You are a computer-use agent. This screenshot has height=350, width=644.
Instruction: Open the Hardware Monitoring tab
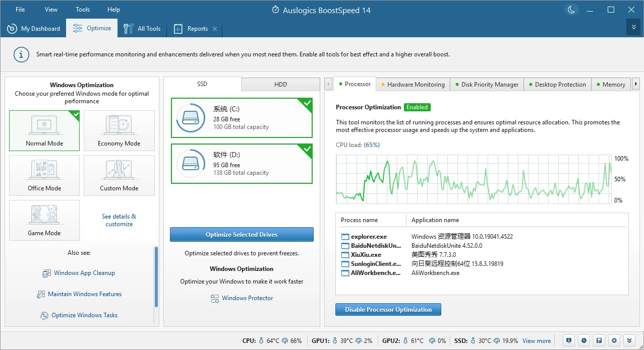click(x=416, y=84)
